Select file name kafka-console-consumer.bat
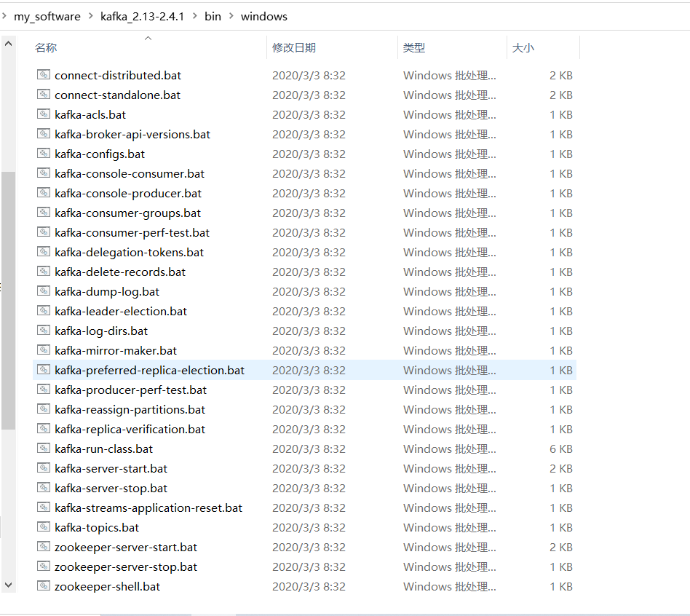This screenshot has height=616, width=690. tap(130, 173)
